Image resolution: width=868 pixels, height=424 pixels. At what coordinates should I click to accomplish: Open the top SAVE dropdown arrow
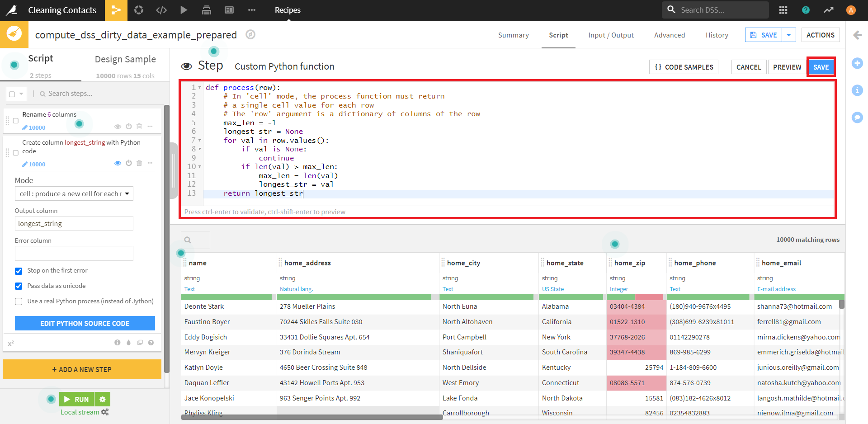click(789, 35)
